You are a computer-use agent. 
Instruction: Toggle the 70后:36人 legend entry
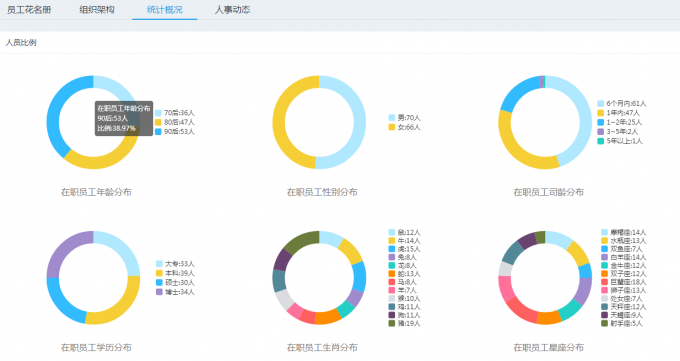pos(175,113)
